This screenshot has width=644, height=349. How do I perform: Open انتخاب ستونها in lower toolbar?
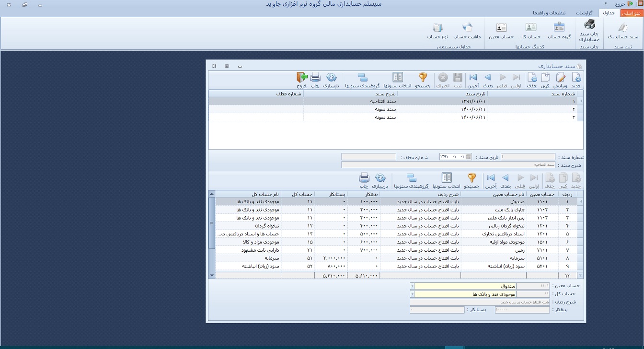tap(447, 181)
